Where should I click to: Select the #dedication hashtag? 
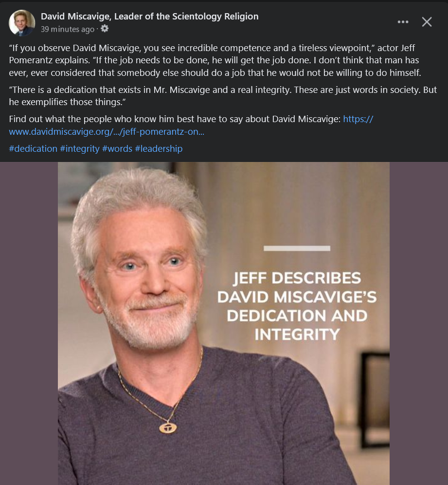(33, 149)
